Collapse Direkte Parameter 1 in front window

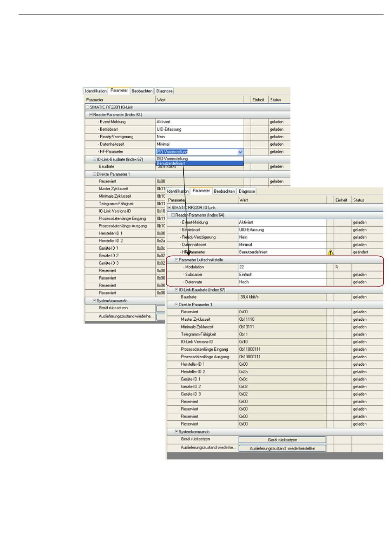[177, 305]
